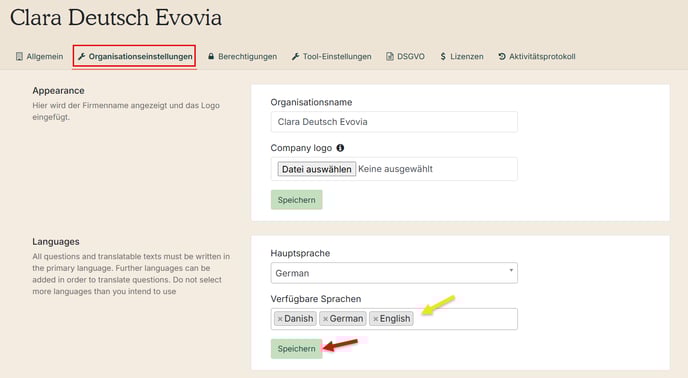This screenshot has height=378, width=688.
Task: Open the Aktivitätsprotokoll tab
Action: point(537,56)
